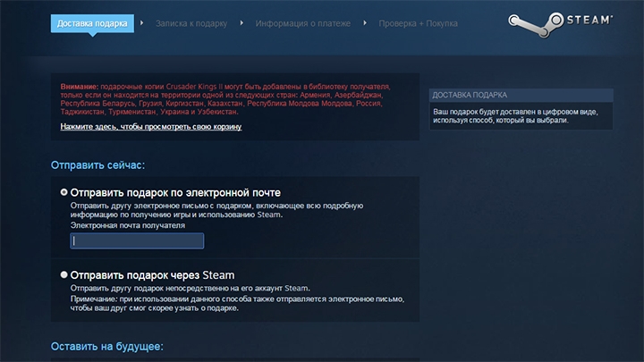
Task: Switch to 'Информация о платеже' step
Action: tap(302, 22)
